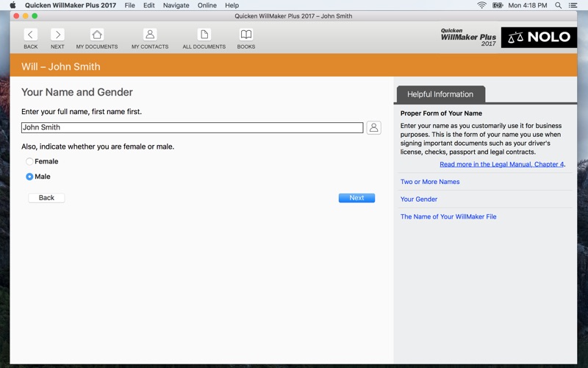Open the File menu
Viewport: 588px width, 368px height.
tap(130, 5)
